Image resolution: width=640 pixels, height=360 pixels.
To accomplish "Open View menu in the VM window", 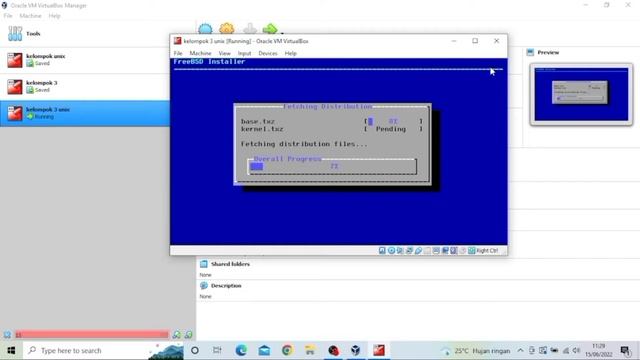I will coord(224,53).
